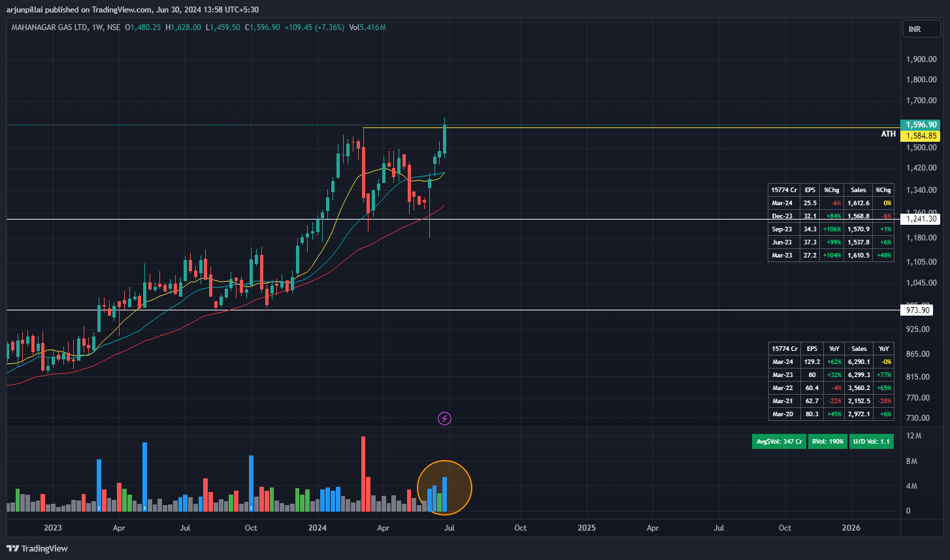Click the annual sales 2,972.1 cell
Viewport: 950px width, 560px height.
click(x=859, y=414)
